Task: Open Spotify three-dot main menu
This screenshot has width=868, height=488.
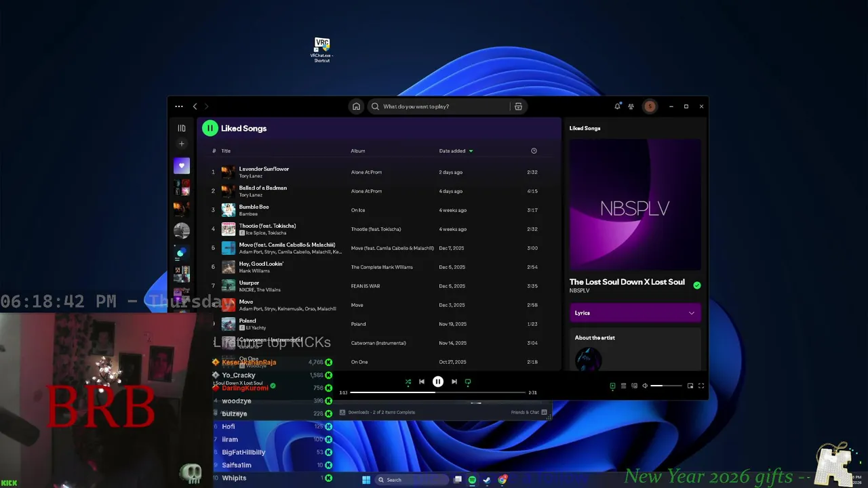Action: click(x=179, y=106)
